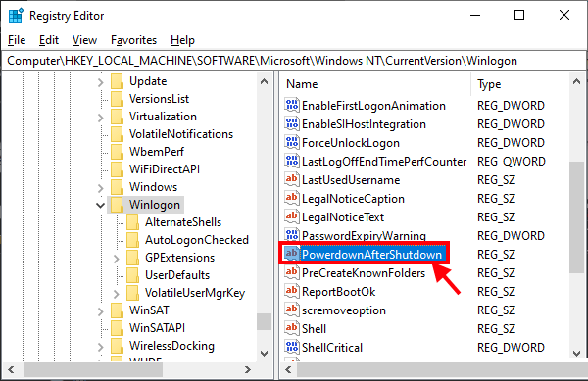Select the Shell value name
Viewport: 588px width, 381px height.
314,329
